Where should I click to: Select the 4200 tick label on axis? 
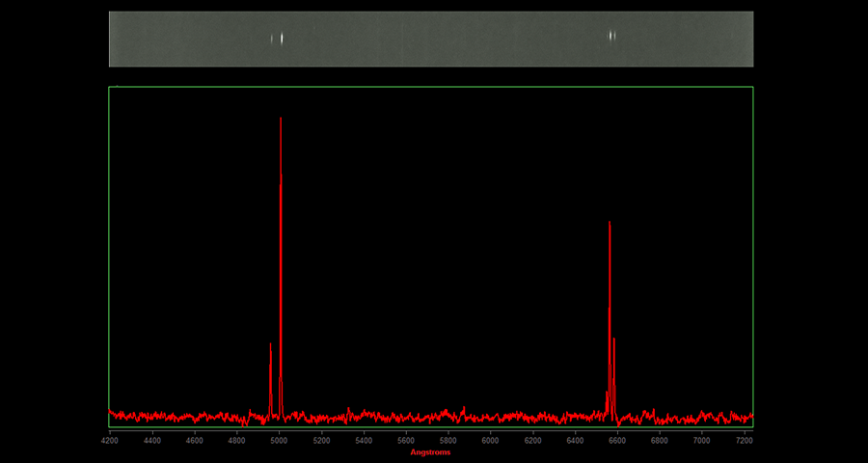(110, 441)
